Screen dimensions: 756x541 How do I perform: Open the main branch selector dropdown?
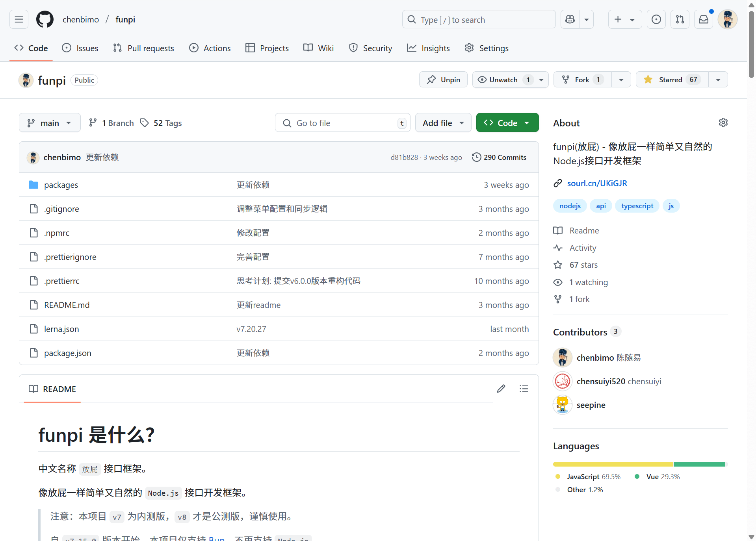pyautogui.click(x=50, y=123)
